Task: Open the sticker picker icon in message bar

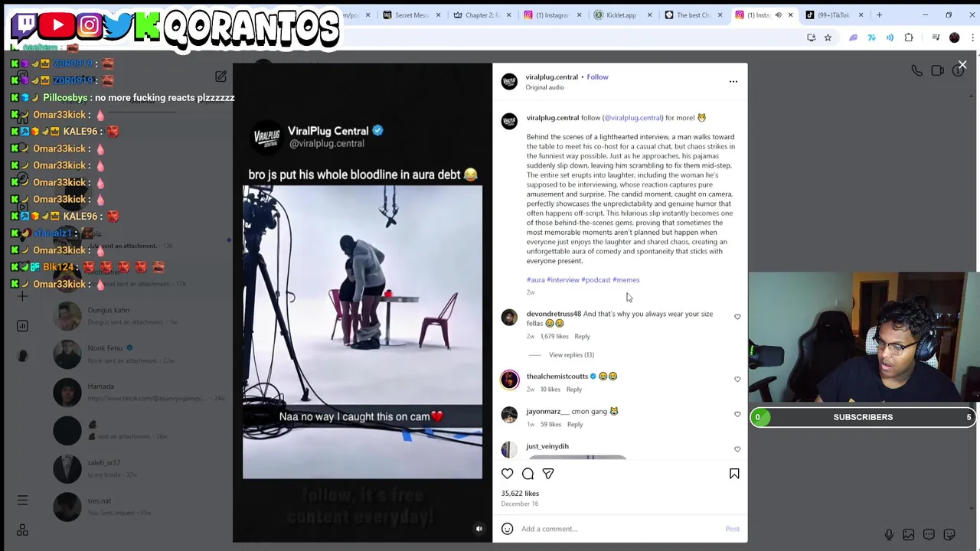Action: tap(949, 534)
